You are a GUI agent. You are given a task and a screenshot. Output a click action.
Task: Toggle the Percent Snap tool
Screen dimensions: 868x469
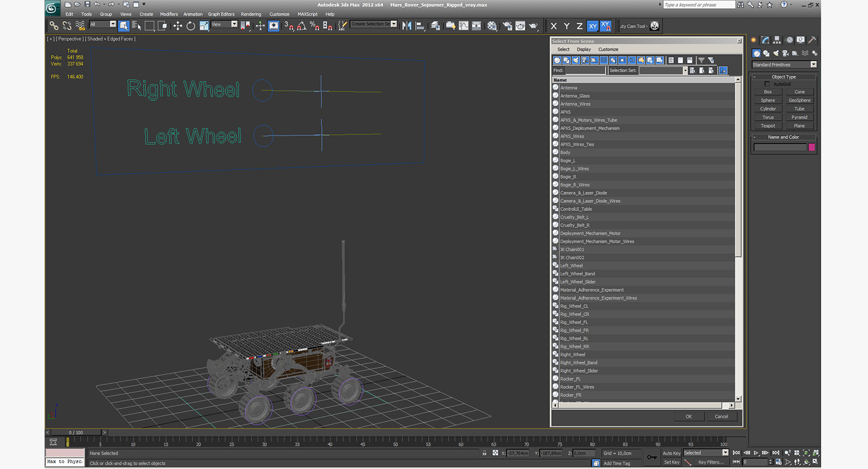[x=314, y=26]
